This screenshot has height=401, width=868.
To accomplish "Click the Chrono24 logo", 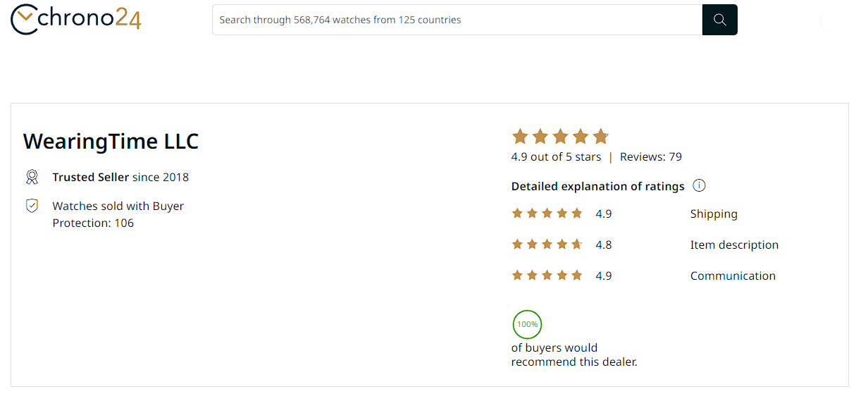I will 76,19.
